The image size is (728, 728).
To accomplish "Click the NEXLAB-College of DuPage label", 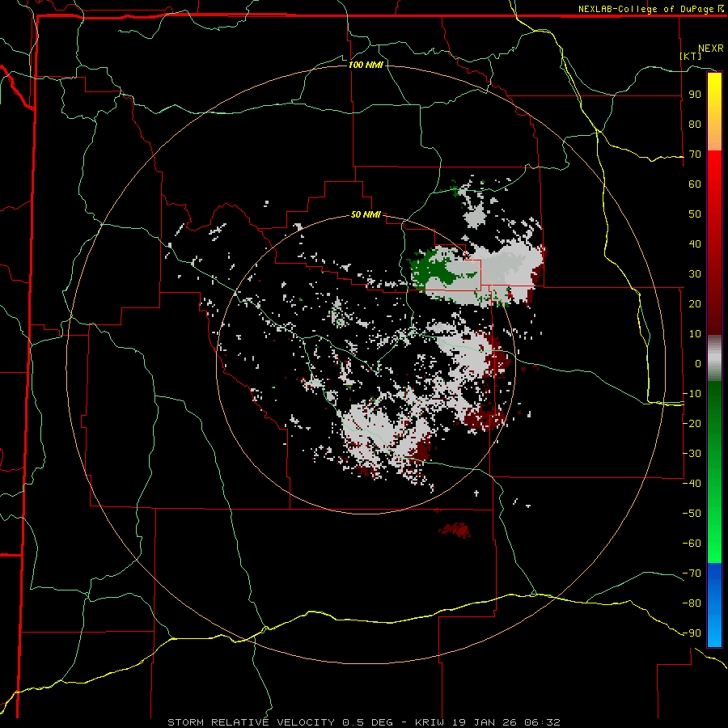I will [650, 9].
